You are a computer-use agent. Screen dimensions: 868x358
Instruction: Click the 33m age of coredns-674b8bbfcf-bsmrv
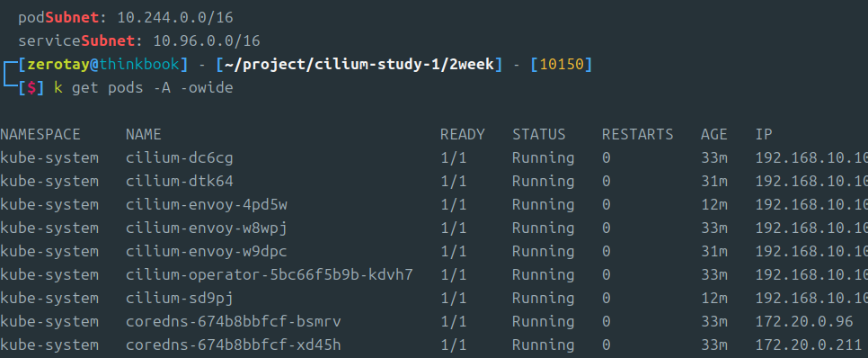click(714, 321)
